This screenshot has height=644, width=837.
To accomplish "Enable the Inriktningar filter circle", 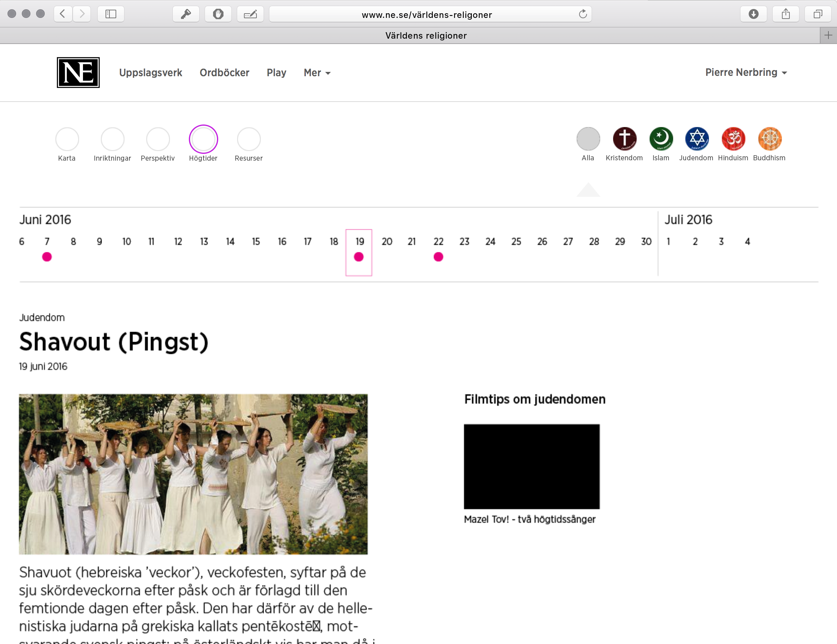I will point(112,140).
